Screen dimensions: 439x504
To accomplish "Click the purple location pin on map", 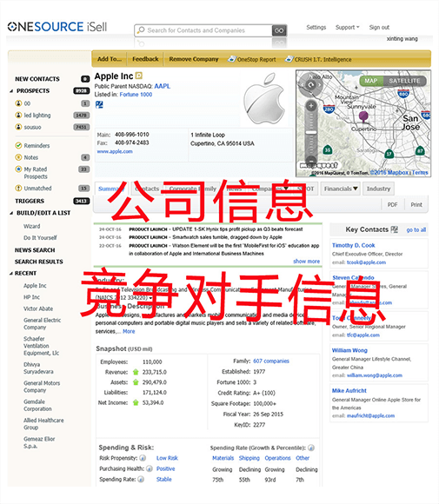I will tap(363, 116).
